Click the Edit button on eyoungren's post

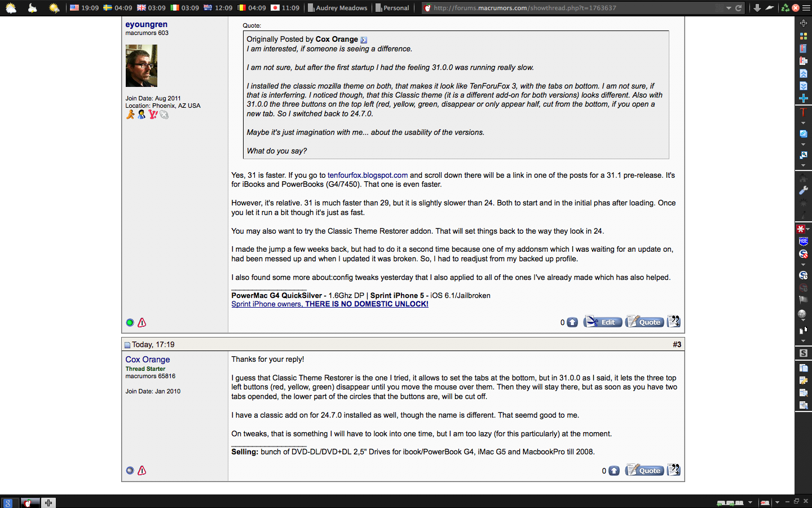coord(603,322)
